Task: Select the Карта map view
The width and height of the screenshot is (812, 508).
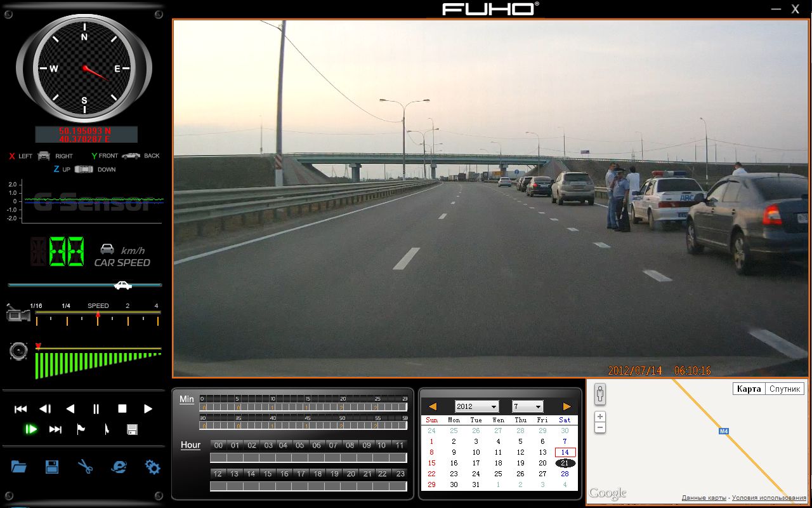Action: [749, 389]
